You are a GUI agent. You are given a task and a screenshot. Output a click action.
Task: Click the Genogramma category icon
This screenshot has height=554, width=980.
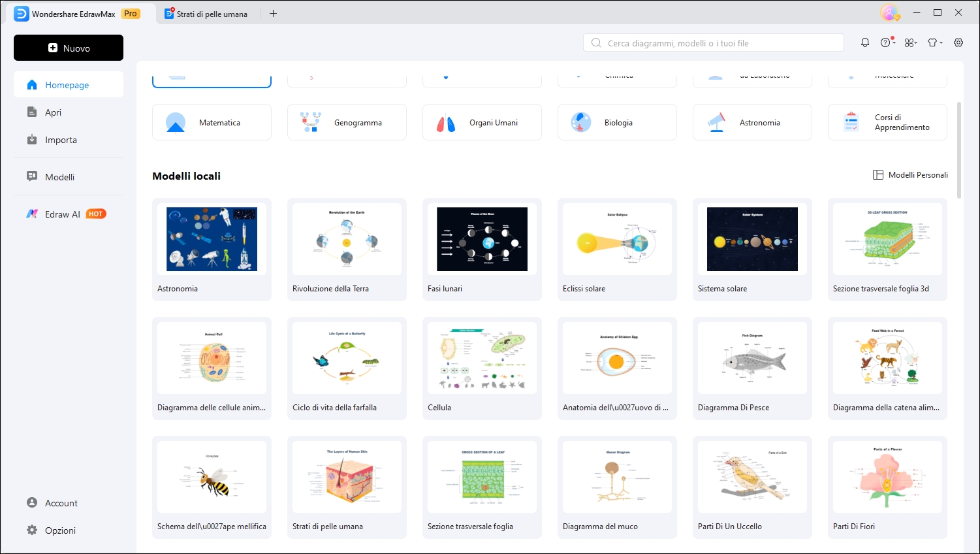[311, 123]
